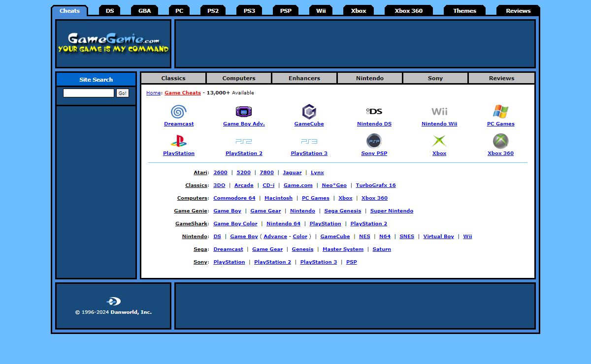Open the PSP link in Sony row
Screen dimensions: 591x364
[351, 262]
